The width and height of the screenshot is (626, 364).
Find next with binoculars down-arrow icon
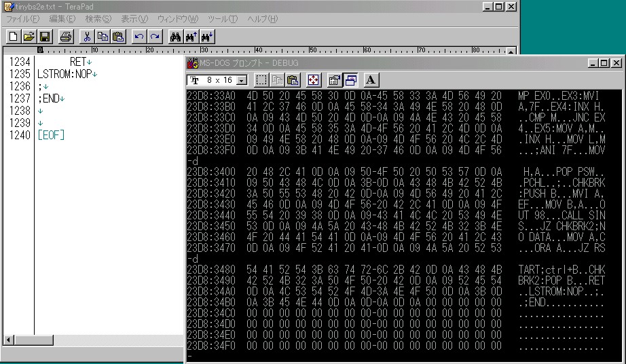pyautogui.click(x=207, y=37)
